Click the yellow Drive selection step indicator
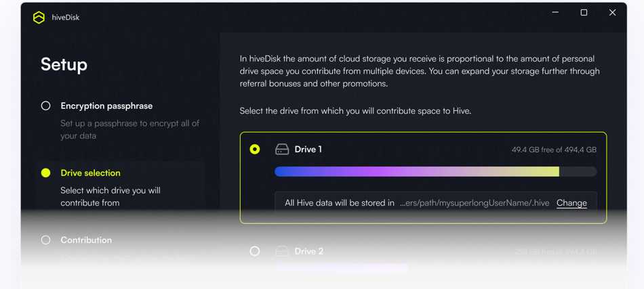This screenshot has width=644, height=289. pyautogui.click(x=45, y=173)
